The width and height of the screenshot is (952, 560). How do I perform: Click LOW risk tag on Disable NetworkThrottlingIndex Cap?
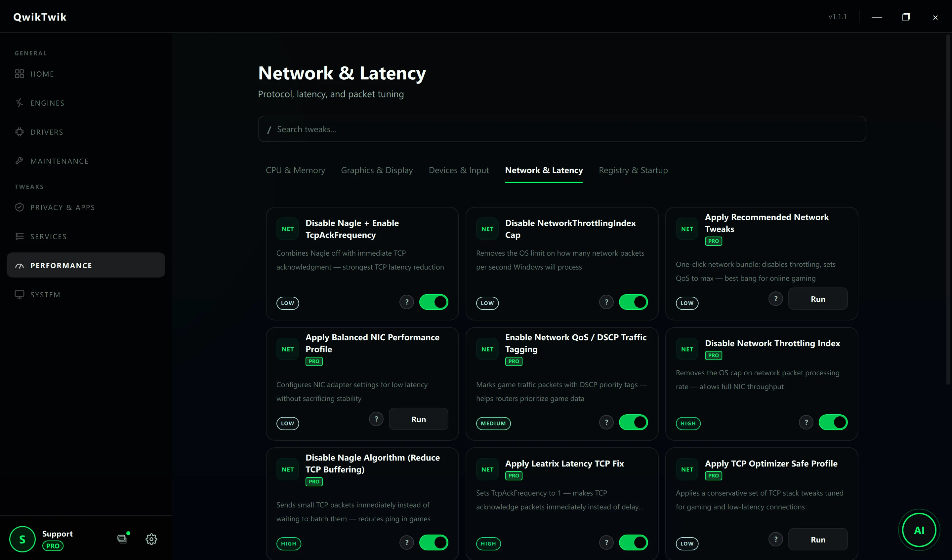tap(487, 303)
